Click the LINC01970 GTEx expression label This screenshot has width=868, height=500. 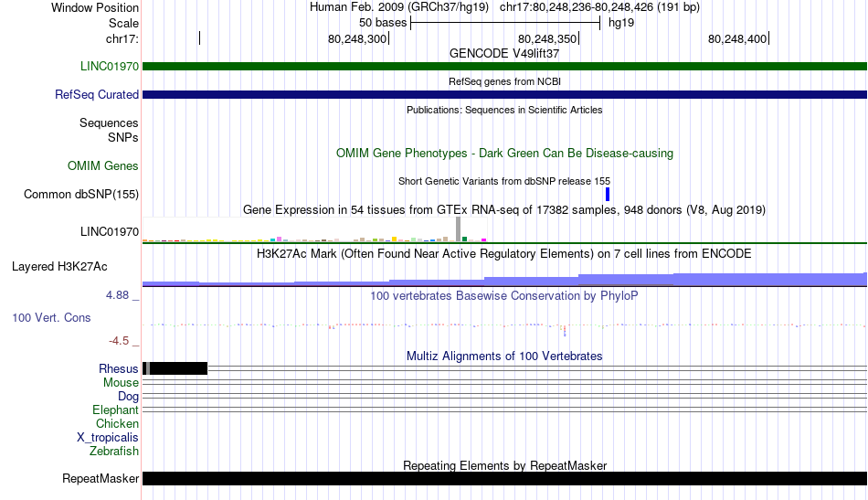(109, 231)
